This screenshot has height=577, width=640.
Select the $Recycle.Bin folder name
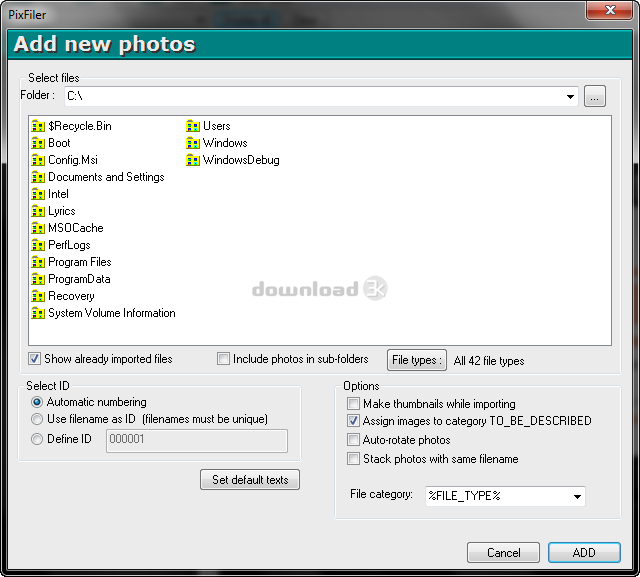(x=80, y=126)
